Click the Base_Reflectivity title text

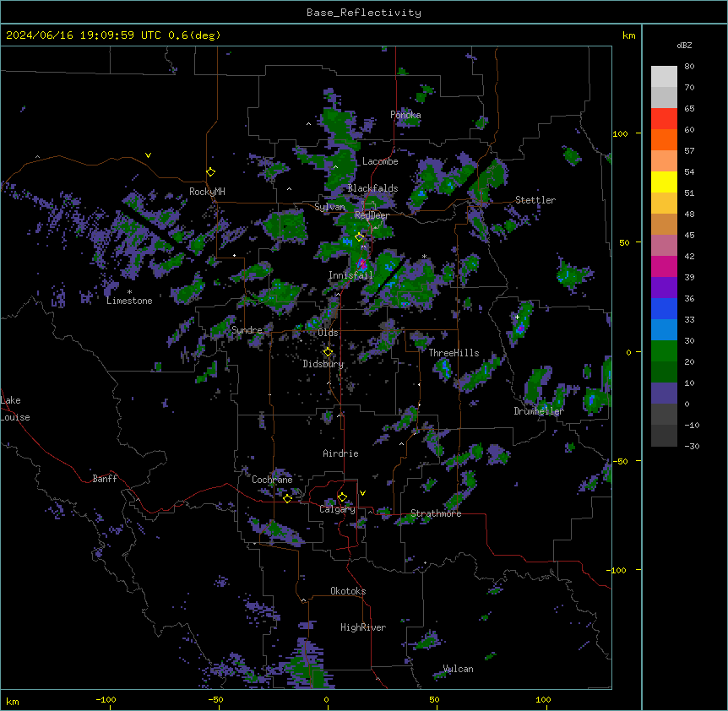click(x=364, y=13)
